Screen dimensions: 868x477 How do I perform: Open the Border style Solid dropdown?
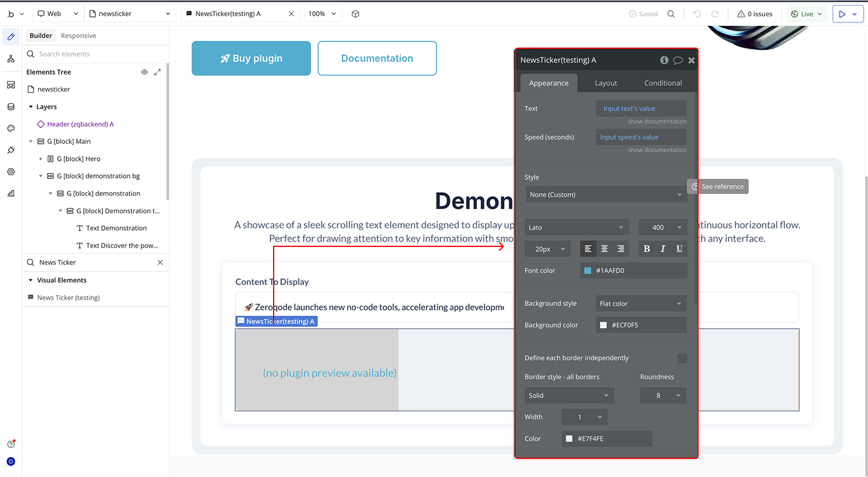569,396
